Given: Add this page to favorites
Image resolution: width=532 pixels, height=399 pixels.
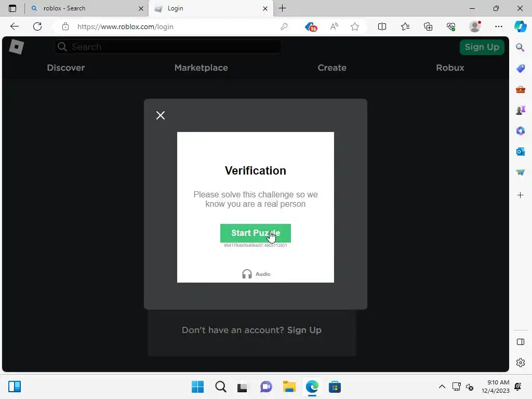Looking at the screenshot, I should coord(354,26).
